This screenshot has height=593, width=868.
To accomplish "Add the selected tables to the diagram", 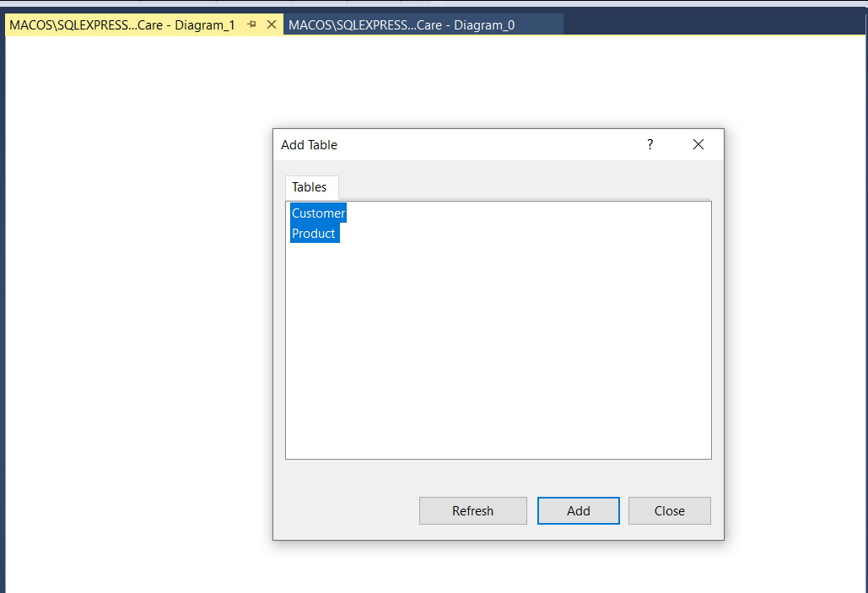I will [x=578, y=510].
